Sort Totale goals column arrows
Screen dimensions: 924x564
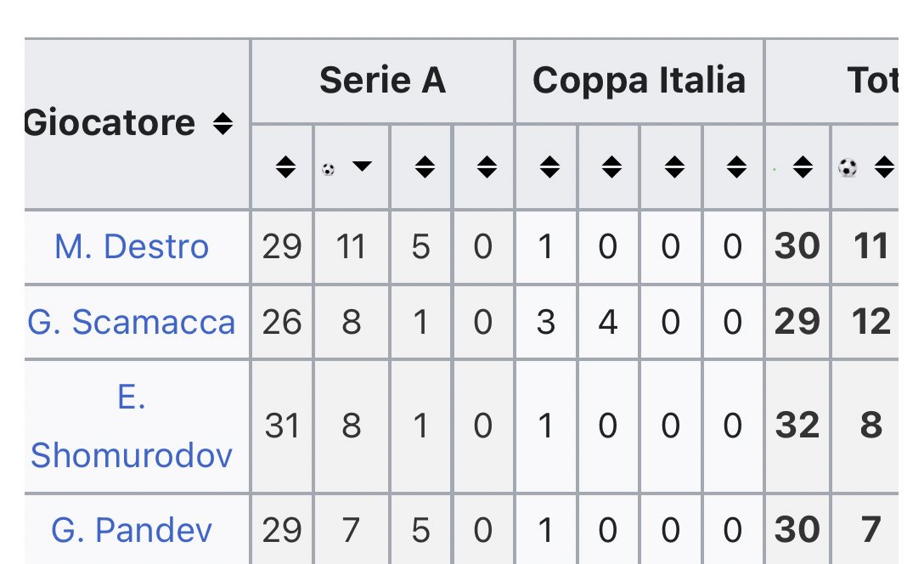pyautogui.click(x=885, y=167)
